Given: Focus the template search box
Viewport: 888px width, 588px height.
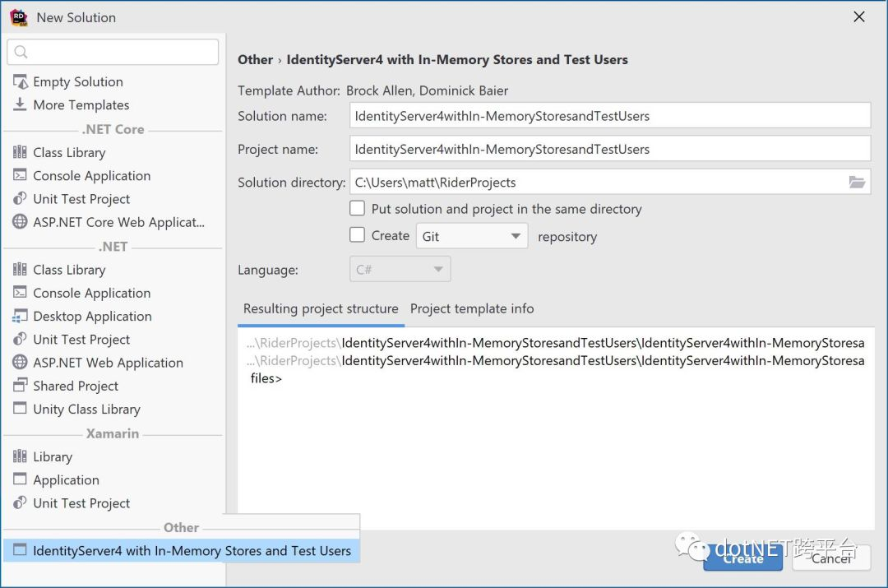Looking at the screenshot, I should click(x=113, y=52).
